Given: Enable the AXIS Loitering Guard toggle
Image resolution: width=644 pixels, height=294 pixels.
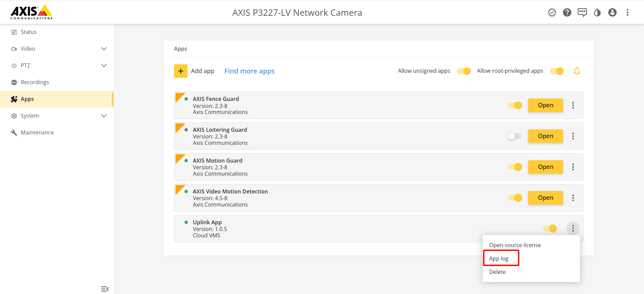Looking at the screenshot, I should 514,136.
